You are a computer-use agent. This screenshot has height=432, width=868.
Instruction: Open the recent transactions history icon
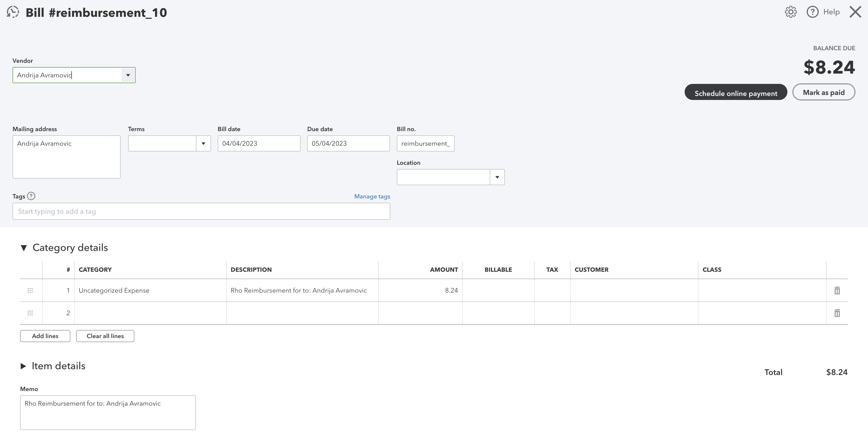(x=13, y=12)
